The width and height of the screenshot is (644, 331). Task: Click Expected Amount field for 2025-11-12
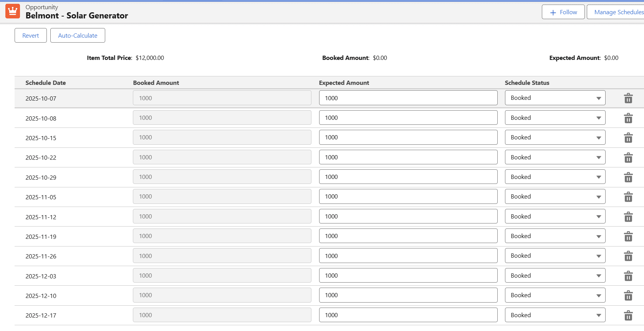pyautogui.click(x=408, y=217)
